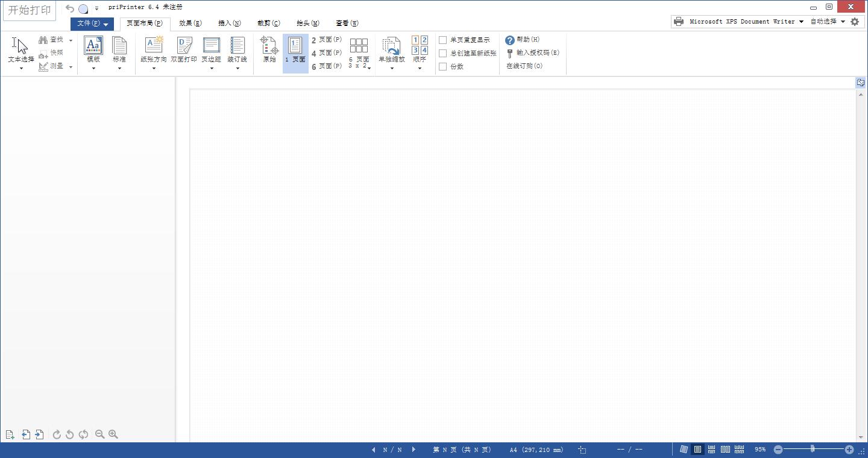Enable 总创建至新纸张 option
The height and width of the screenshot is (458, 868).
coord(444,53)
